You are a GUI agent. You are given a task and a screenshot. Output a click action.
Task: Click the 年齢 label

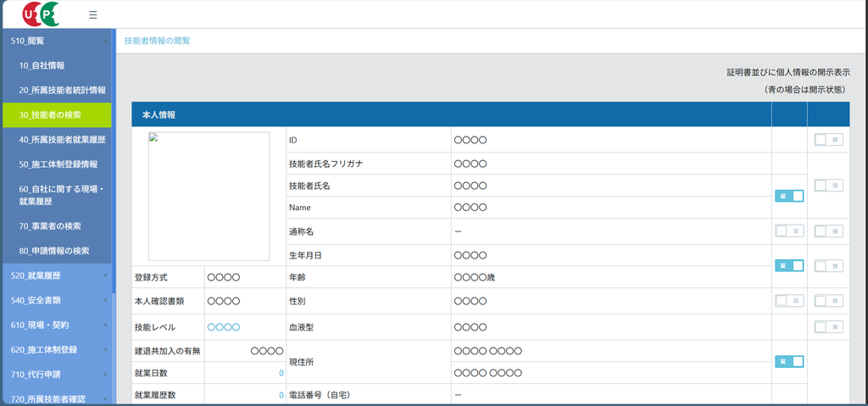298,277
